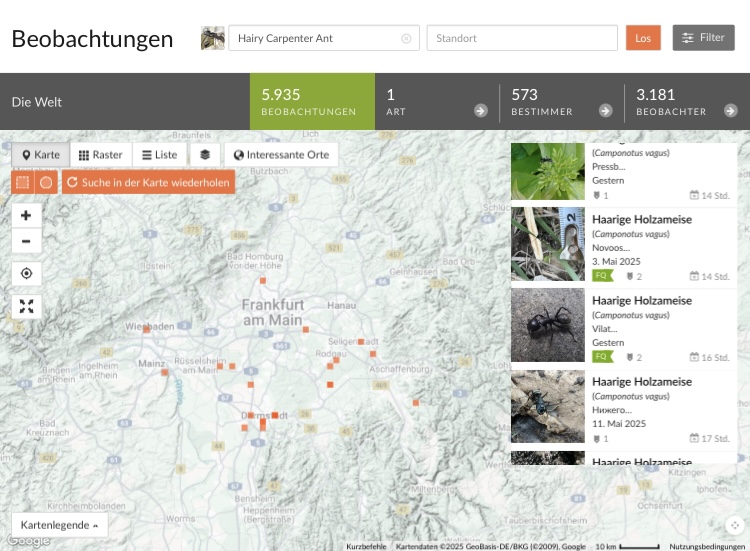Zoom in on the map
Screen dimensions: 750x551
pos(26,215)
